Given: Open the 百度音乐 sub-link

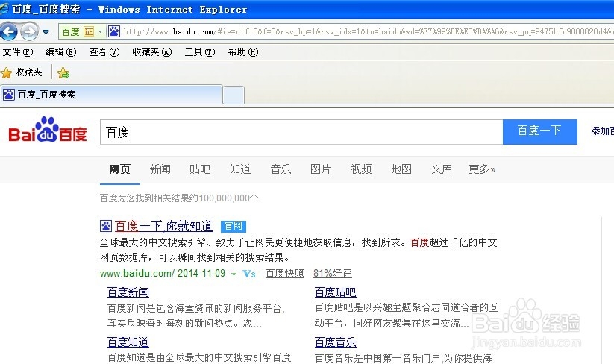Looking at the screenshot, I should click(335, 342).
